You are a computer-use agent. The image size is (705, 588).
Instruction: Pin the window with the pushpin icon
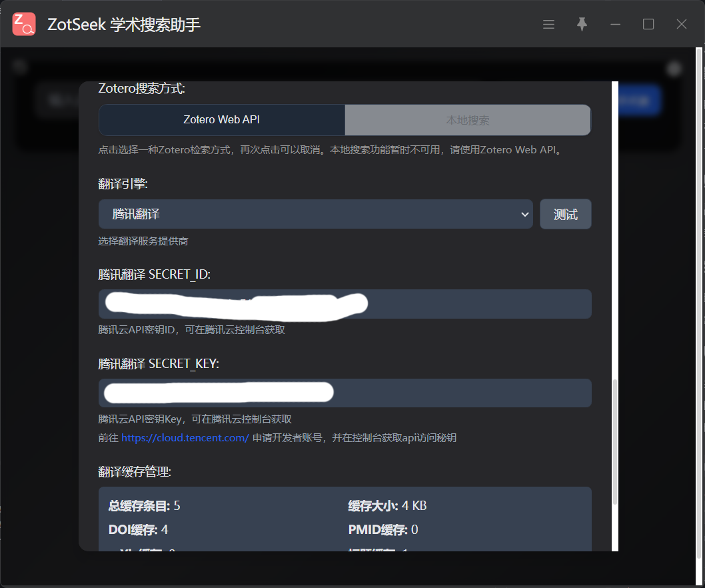point(582,24)
